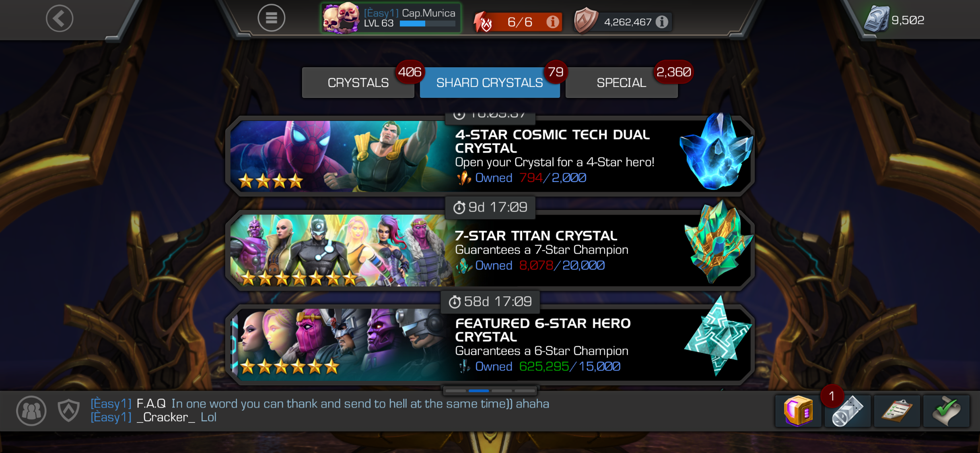Open the alliance shield icon
The width and height of the screenshot is (980, 453).
point(69,410)
